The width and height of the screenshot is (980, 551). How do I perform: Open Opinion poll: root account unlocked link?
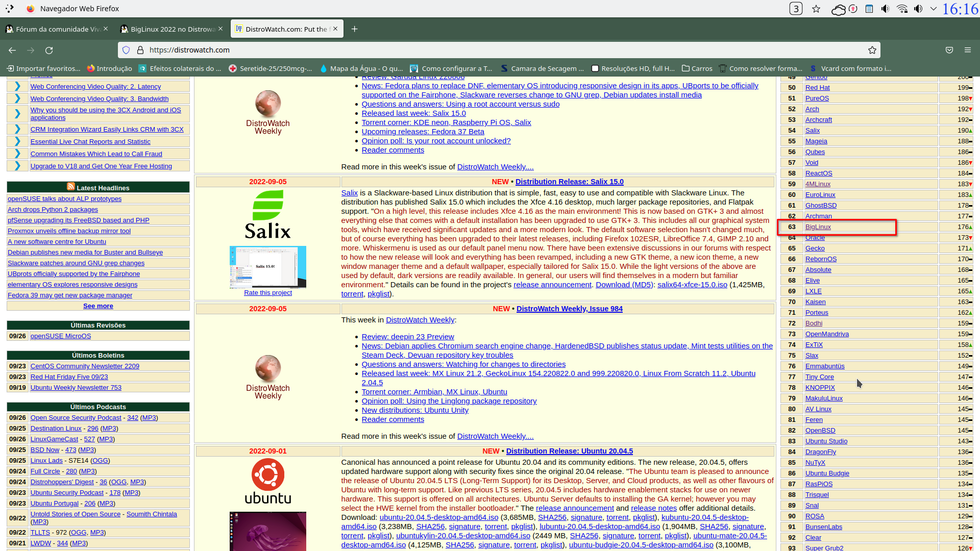point(436,141)
